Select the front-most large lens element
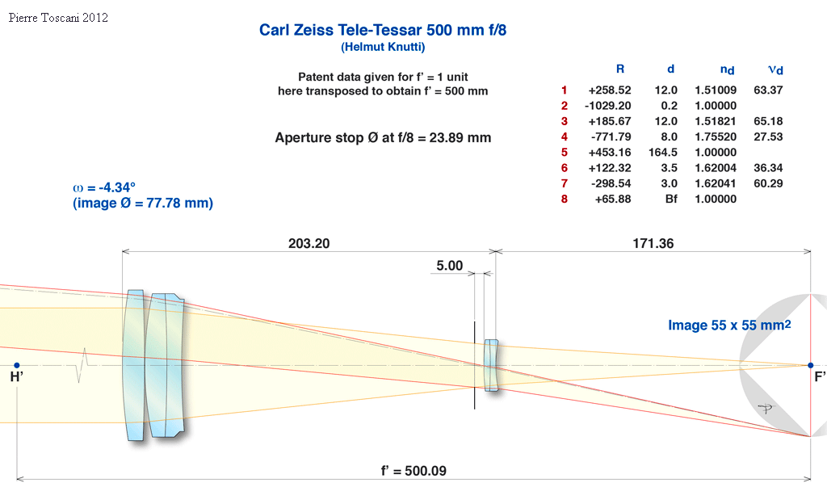This screenshot has height=504, width=827. pos(135,365)
